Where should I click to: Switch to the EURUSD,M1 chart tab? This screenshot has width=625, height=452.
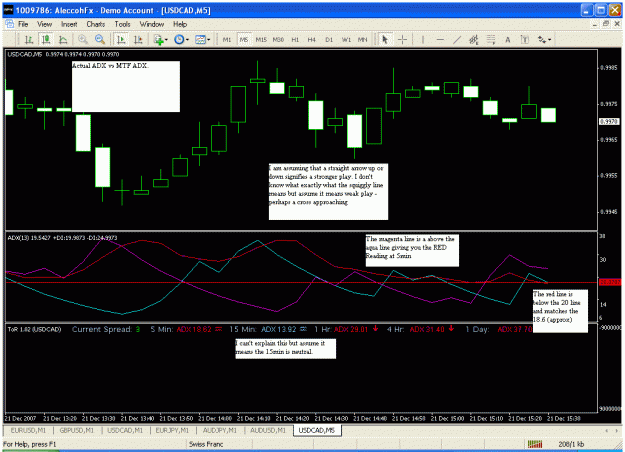click(x=28, y=430)
